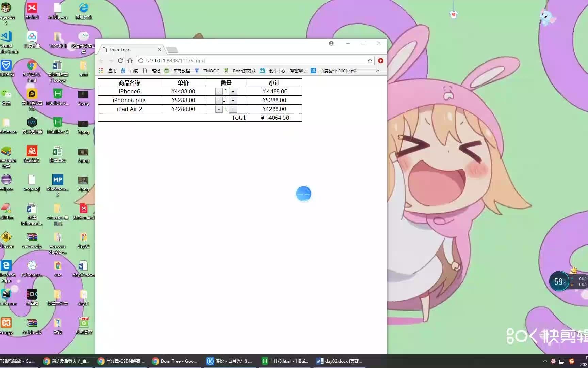Open EVCapture desktop icon
588x368 pixels.
[x=32, y=269]
